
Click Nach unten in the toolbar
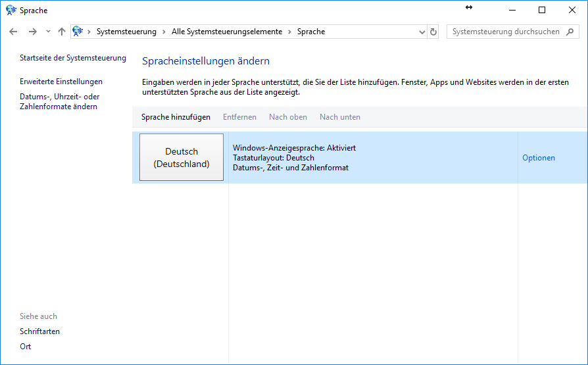point(340,117)
